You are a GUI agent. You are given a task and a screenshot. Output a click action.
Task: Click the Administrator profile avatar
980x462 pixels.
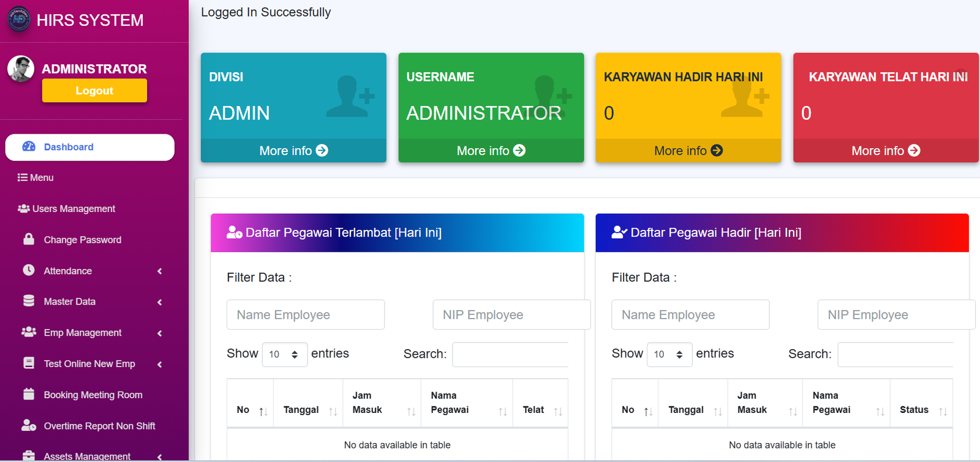(21, 69)
